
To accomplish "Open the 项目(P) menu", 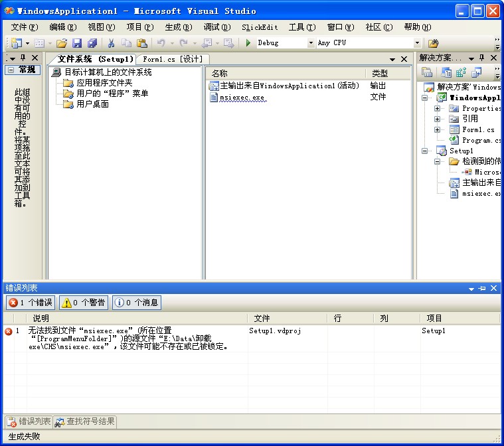I will click(x=140, y=27).
